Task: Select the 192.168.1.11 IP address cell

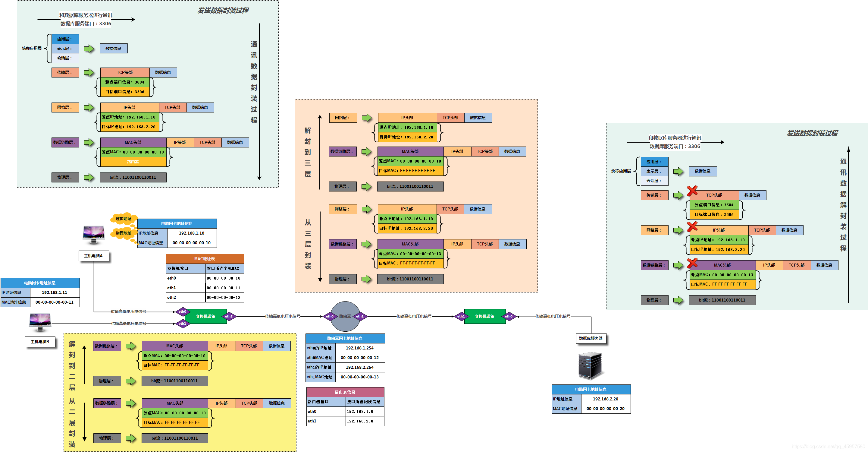Action: [55, 292]
